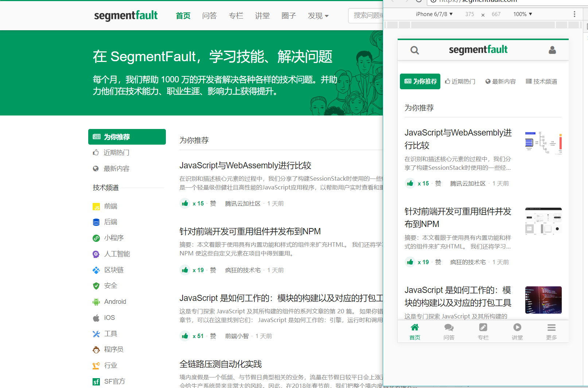Switch to 最新内容 tab in mobile preview

[501, 81]
